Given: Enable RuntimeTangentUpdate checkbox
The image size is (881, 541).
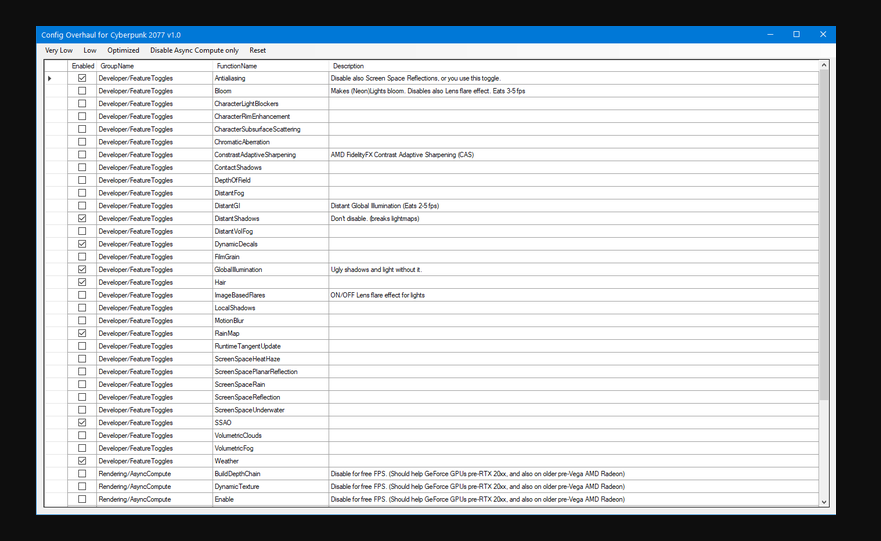Looking at the screenshot, I should (x=82, y=346).
